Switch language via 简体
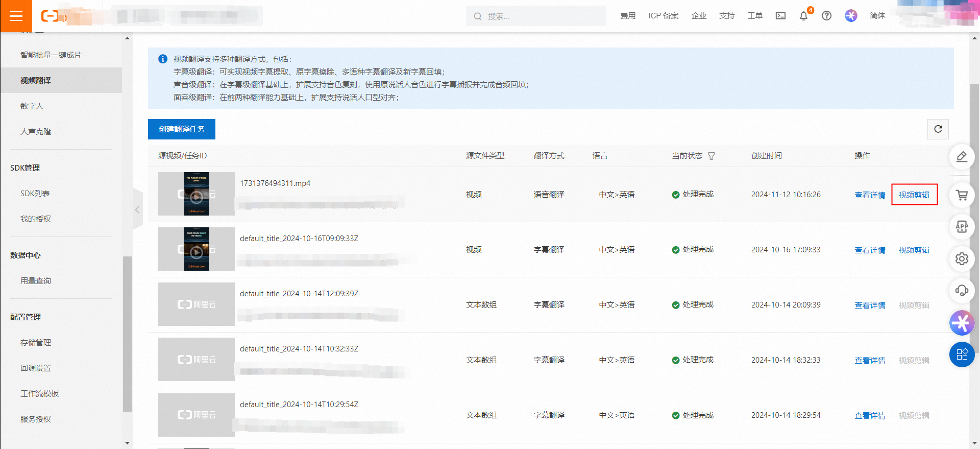Viewport: 980px width, 449px height. 877,16
